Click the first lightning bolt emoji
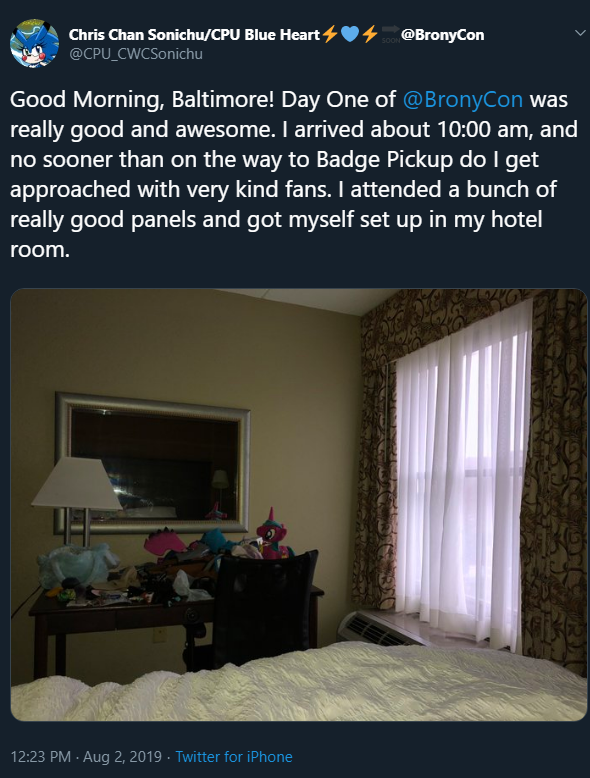The height and width of the screenshot is (778, 590). click(x=330, y=34)
